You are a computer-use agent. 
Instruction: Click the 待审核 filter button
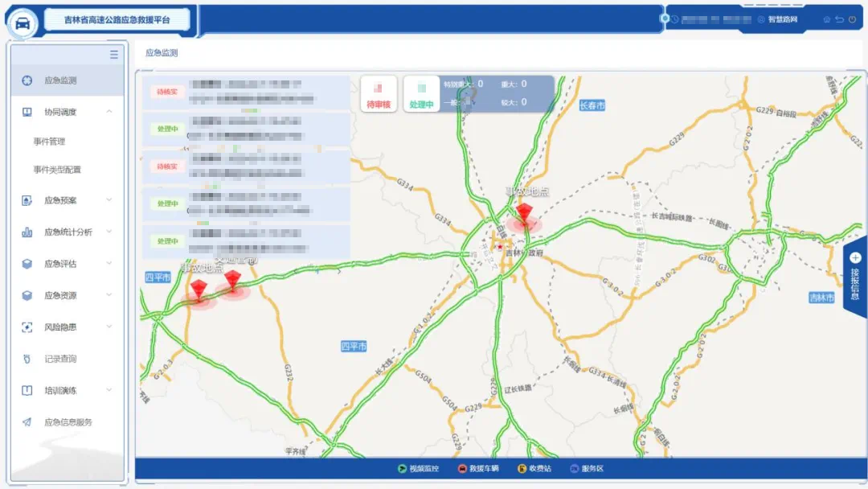[378, 94]
